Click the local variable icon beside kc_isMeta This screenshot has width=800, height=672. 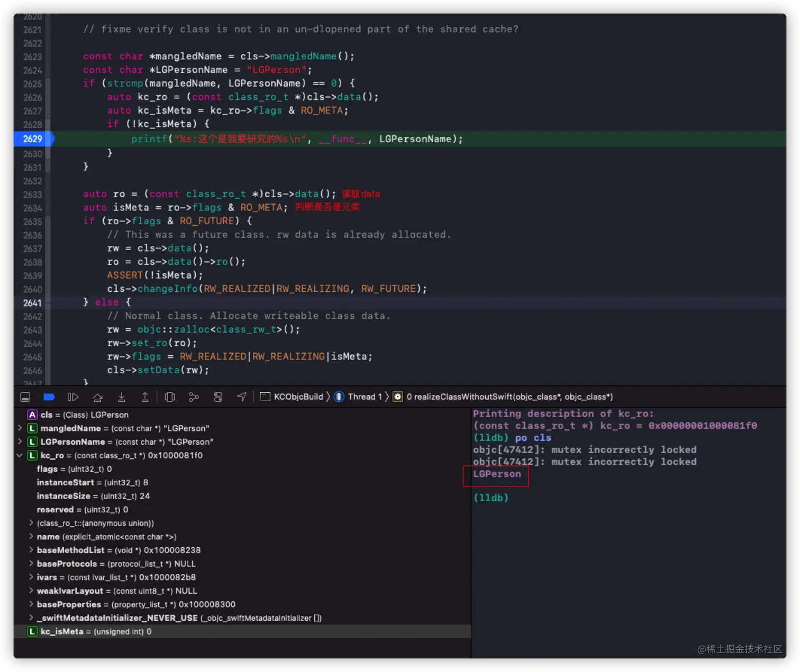click(x=32, y=631)
